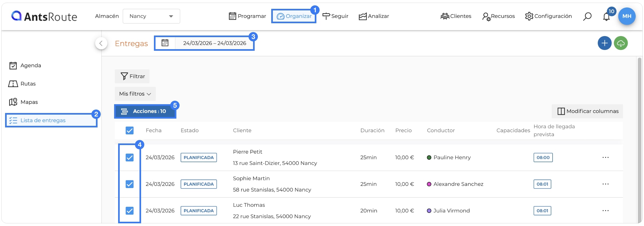The image size is (644, 226).
Task: Click client name Luc Thomas
Action: click(x=249, y=205)
